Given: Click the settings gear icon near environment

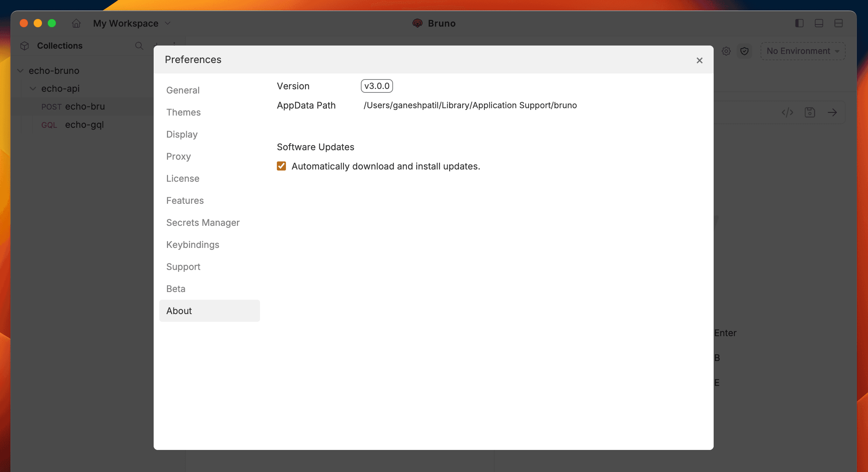Looking at the screenshot, I should (726, 51).
